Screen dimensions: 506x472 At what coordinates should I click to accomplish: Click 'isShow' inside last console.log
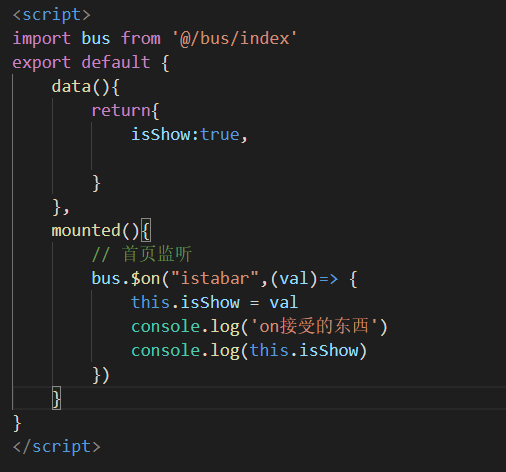pos(329,351)
